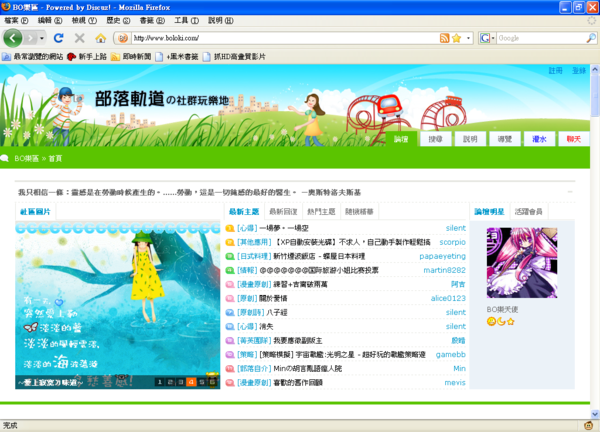Open the 說明 (H) menu in menu bar
The width and height of the screenshot is (600, 432).
tap(220, 20)
